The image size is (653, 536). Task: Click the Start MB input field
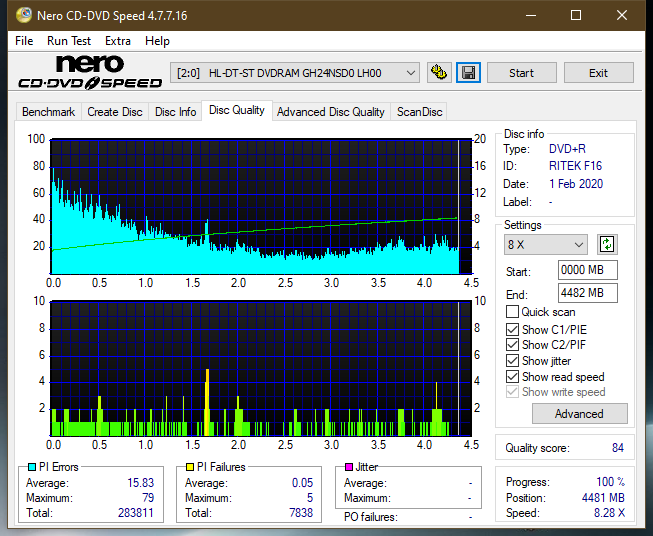587,270
